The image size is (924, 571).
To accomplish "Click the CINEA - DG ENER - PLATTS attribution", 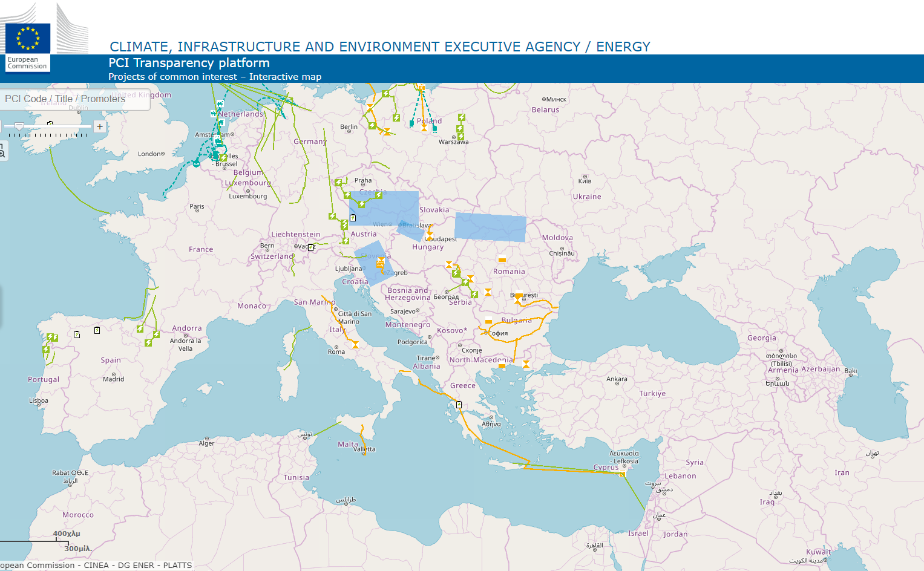I will click(138, 566).
